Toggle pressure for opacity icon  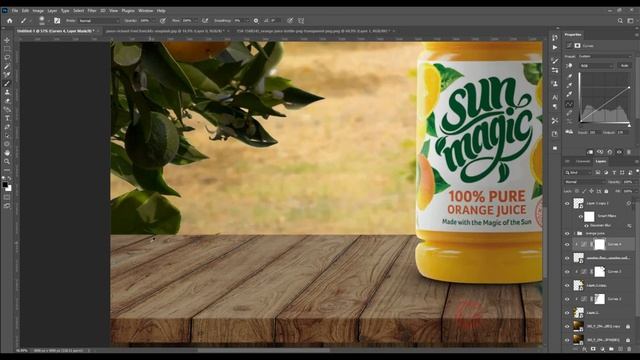coord(163,20)
